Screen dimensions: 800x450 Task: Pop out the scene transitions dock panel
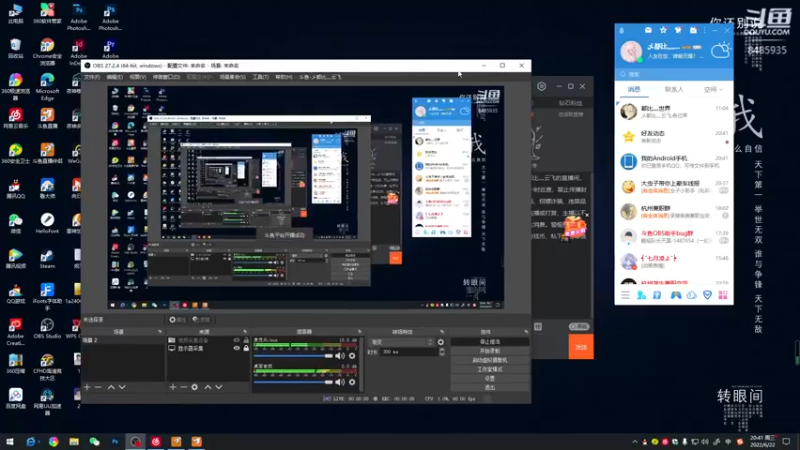coord(442,332)
